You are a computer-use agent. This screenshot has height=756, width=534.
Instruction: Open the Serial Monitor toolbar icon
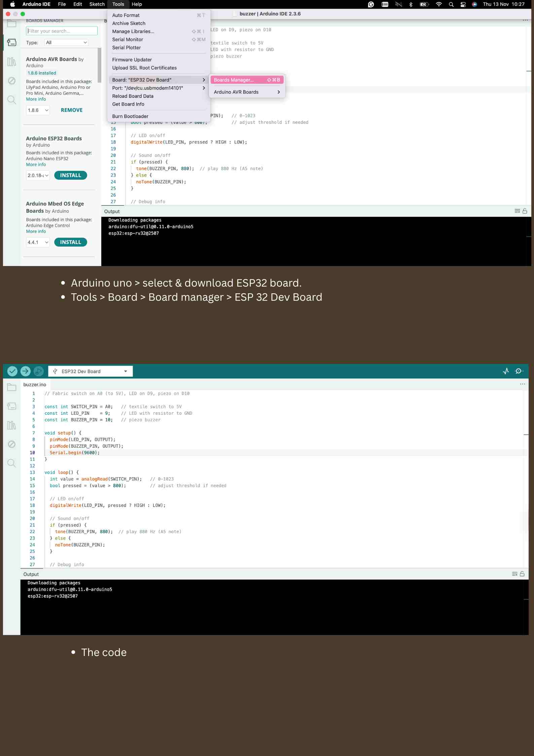point(519,371)
